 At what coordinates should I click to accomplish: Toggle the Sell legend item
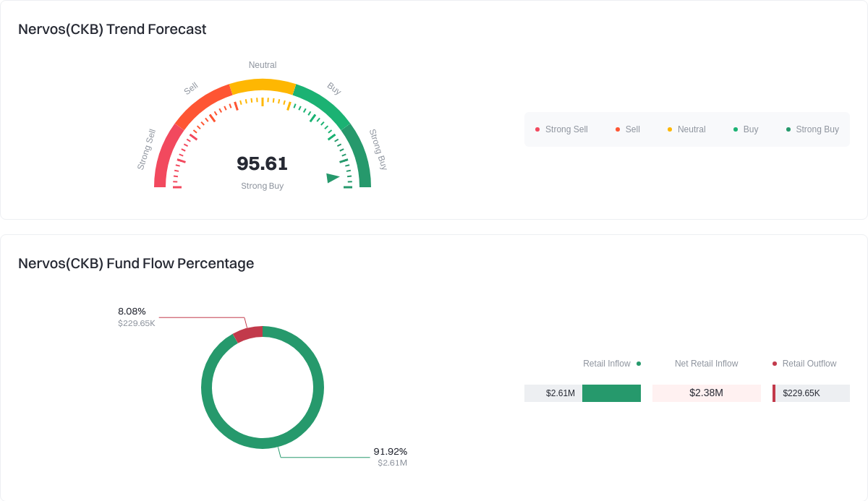627,129
